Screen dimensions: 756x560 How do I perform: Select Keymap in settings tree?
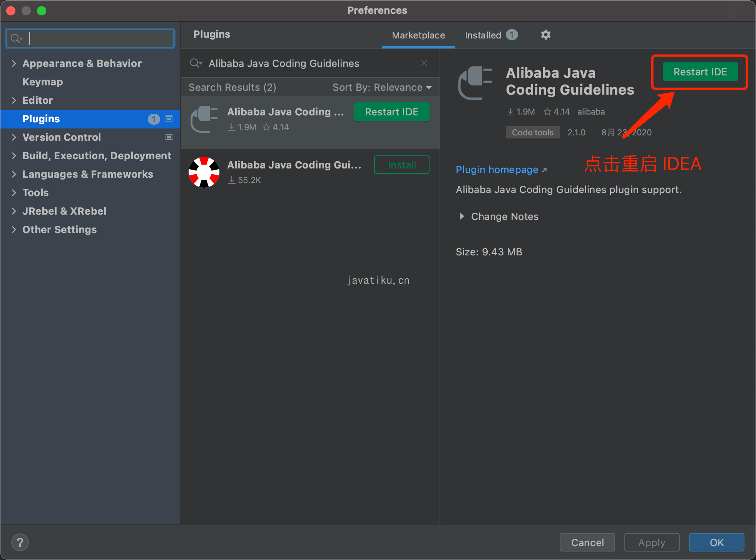pyautogui.click(x=42, y=82)
